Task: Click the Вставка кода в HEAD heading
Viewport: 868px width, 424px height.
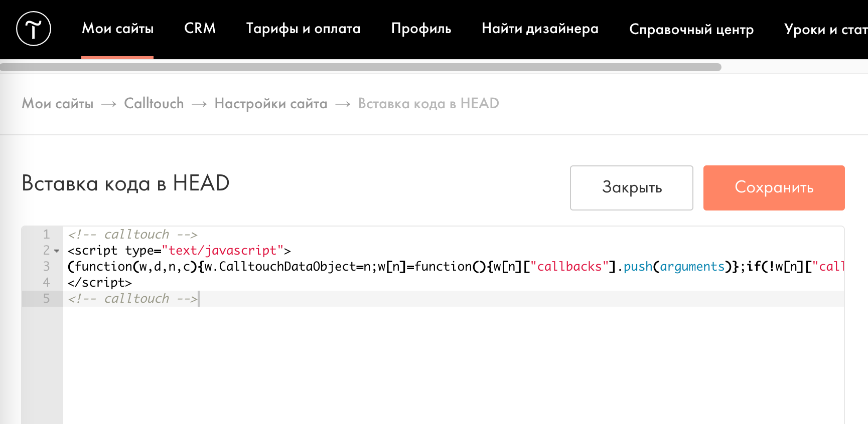Action: coord(125,183)
